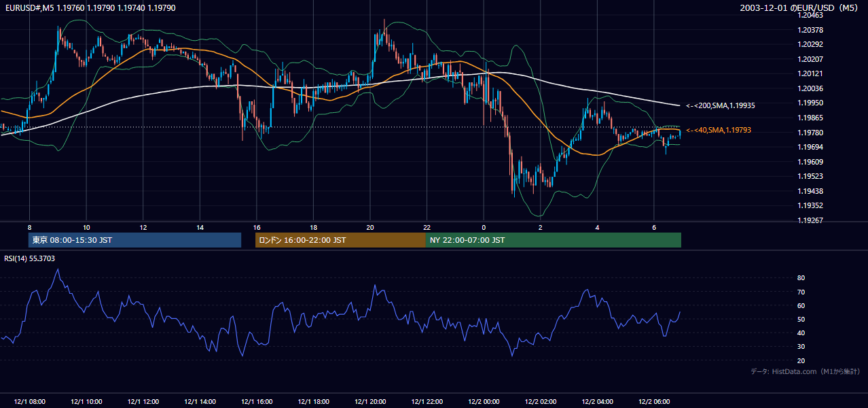Click RSI axis level 80
The image size is (868, 408).
(x=801, y=278)
